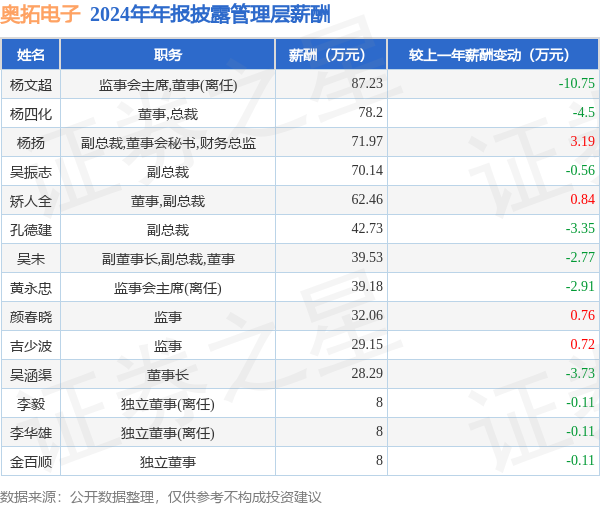Click the change value -3.35
Viewport: 600px width, 506px height.
tap(580, 228)
